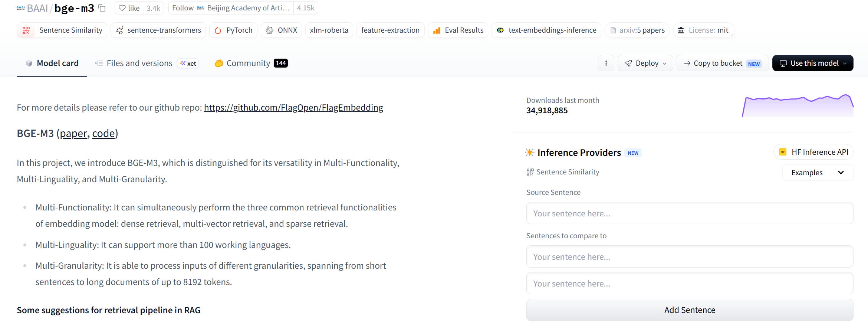This screenshot has width=868, height=324.
Task: Open the feature-extraction tag
Action: point(391,30)
